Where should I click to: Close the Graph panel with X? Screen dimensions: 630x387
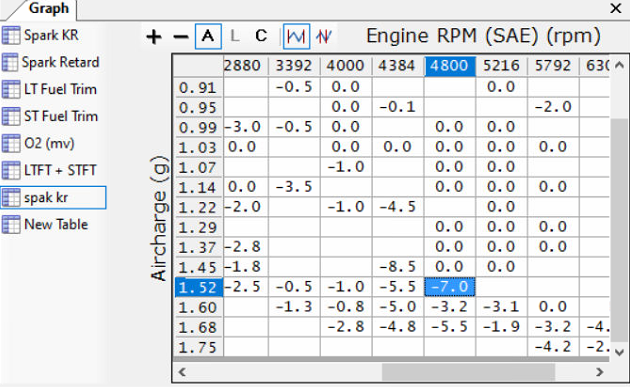coord(616,8)
